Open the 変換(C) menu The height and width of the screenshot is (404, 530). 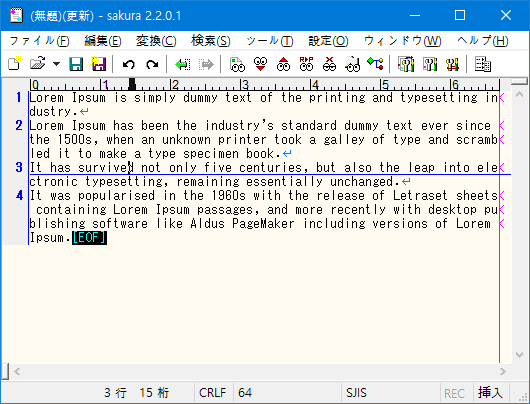(x=156, y=41)
